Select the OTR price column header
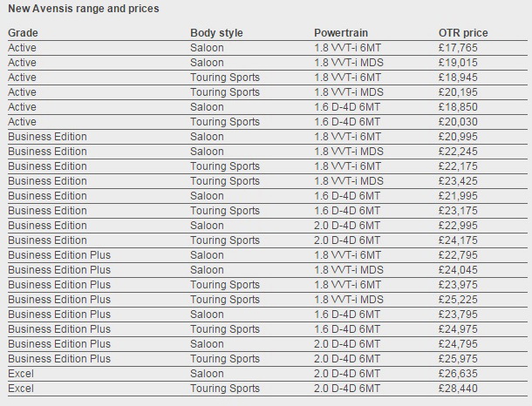This screenshot has height=406, width=532. [463, 33]
